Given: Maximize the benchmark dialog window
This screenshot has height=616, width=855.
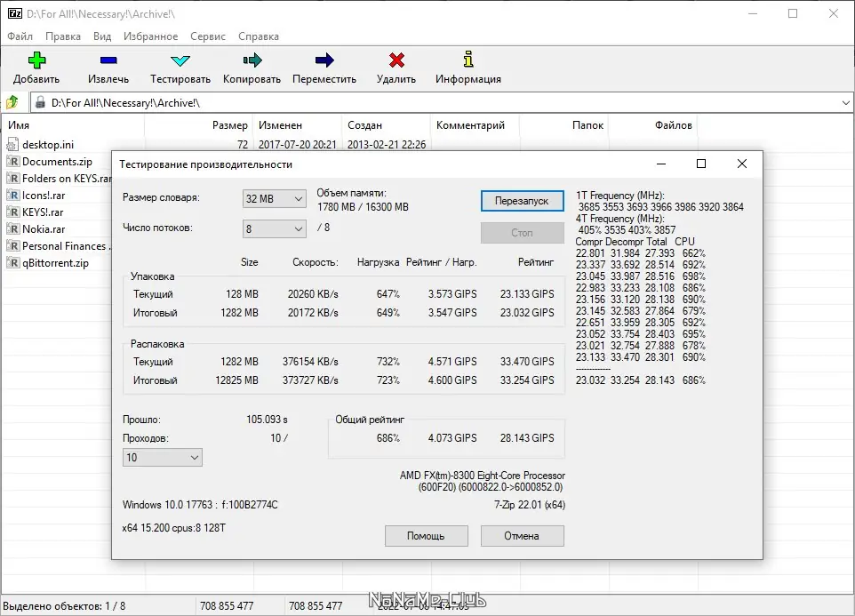Looking at the screenshot, I should [x=701, y=164].
